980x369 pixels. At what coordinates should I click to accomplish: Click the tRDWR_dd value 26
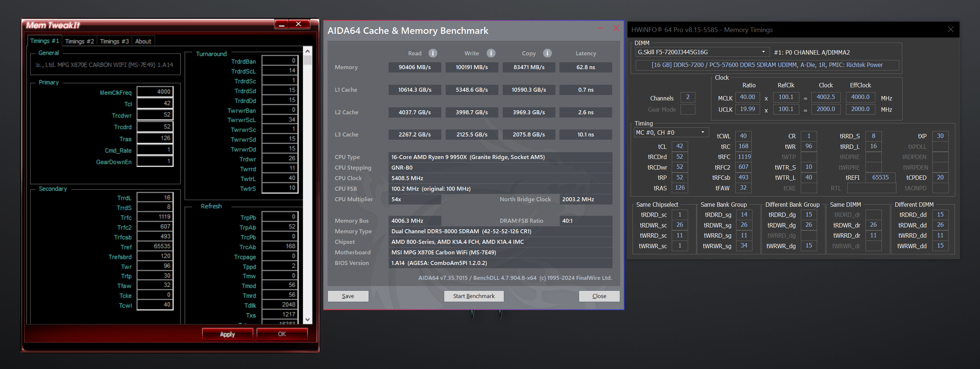tap(940, 225)
